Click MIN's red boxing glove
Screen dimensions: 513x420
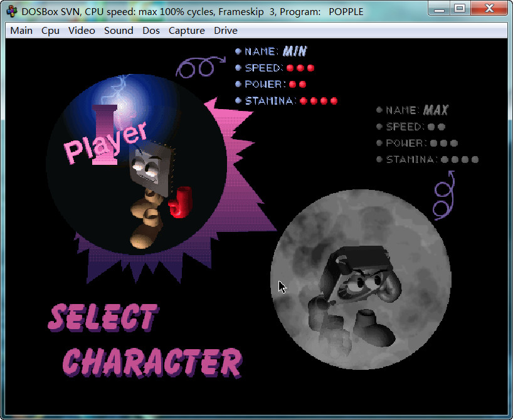coord(180,202)
